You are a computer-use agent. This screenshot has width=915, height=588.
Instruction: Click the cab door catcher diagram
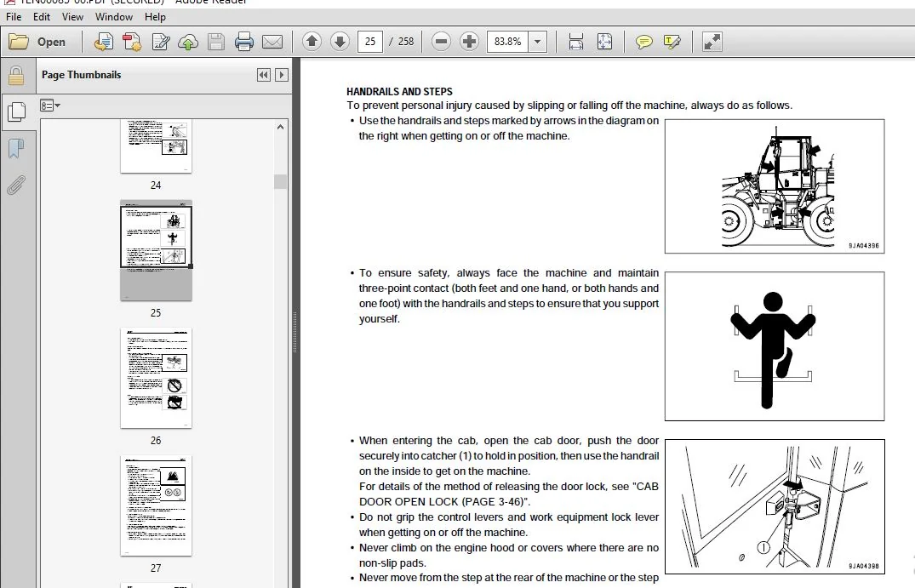pyautogui.click(x=775, y=506)
